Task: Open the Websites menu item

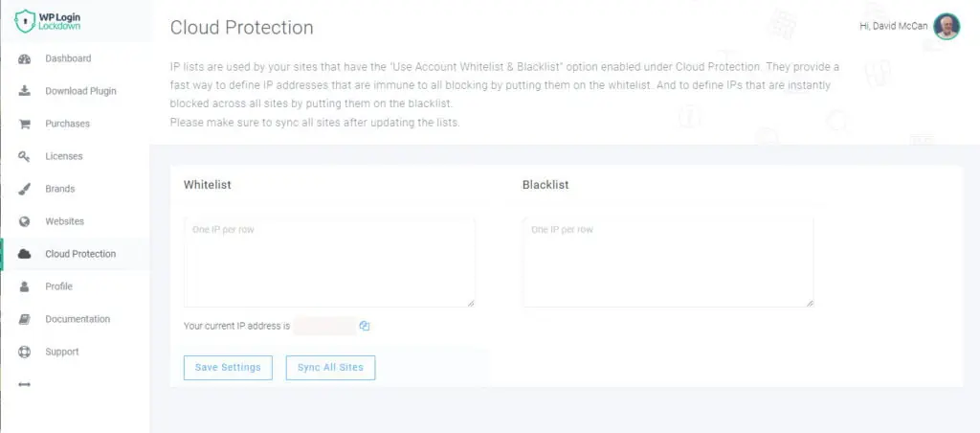Action: coord(64,222)
